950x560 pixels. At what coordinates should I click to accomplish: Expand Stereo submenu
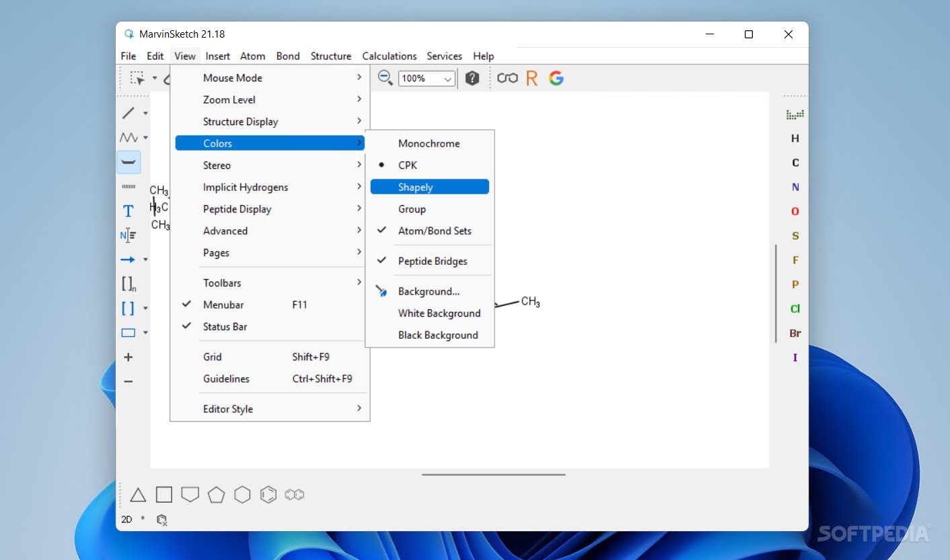pos(270,165)
